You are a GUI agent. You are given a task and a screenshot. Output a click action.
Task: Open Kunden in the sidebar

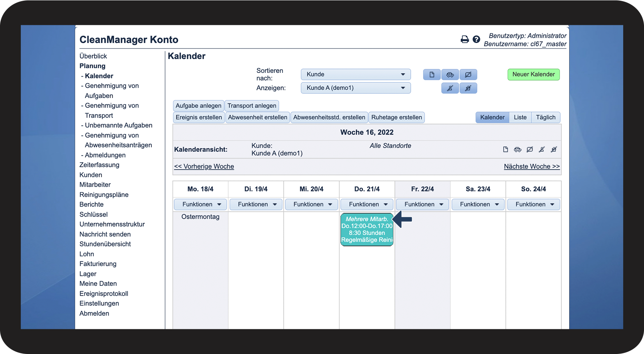(91, 175)
